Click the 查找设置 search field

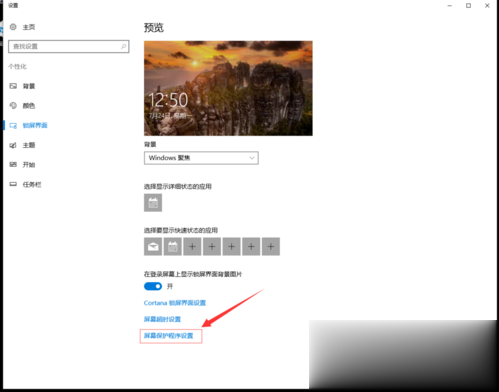pyautogui.click(x=69, y=46)
